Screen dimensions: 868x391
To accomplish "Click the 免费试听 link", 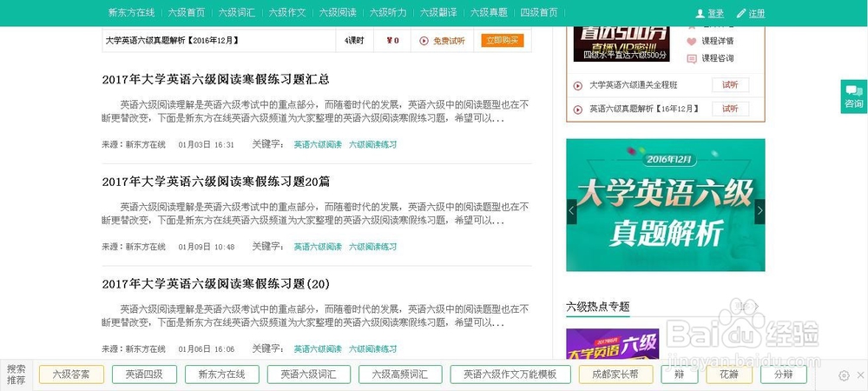I will [449, 41].
